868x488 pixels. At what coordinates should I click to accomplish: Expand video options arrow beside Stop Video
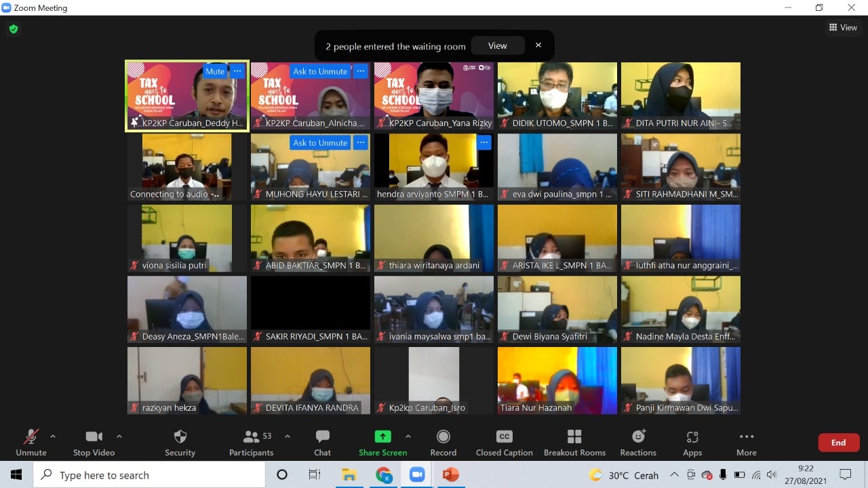pos(119,436)
